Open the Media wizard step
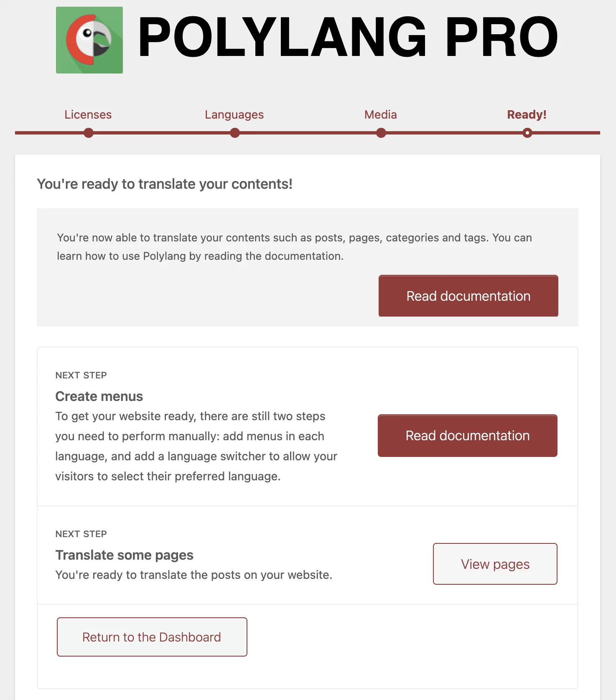The height and width of the screenshot is (700, 616). pos(380,114)
